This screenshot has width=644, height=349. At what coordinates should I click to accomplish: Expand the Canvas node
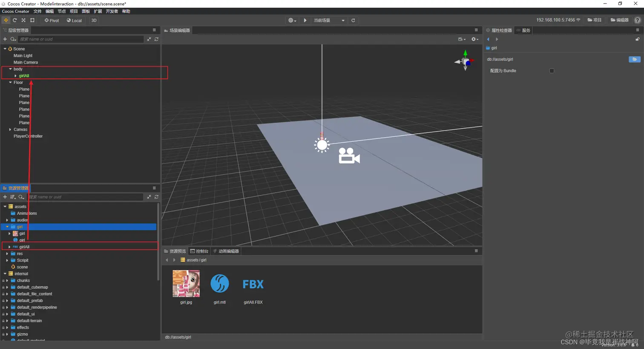tap(10, 130)
